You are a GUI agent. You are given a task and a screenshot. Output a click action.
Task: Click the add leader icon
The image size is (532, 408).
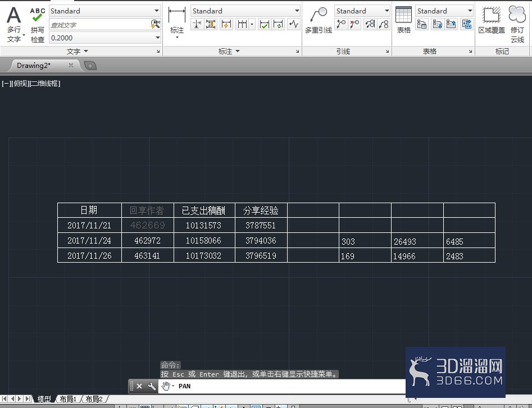[341, 24]
